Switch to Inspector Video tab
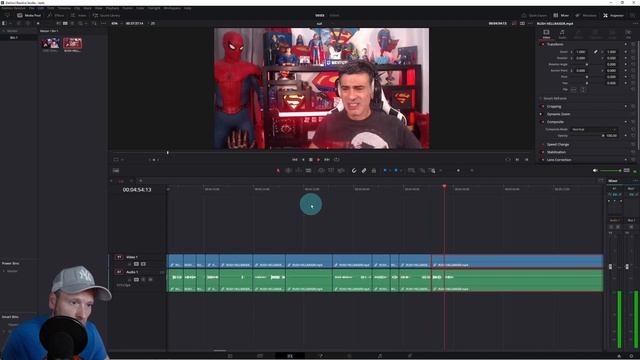The height and width of the screenshot is (360, 640). point(546,33)
